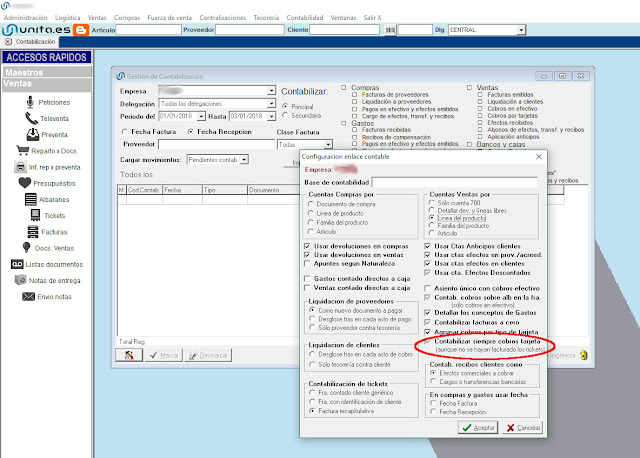Toggle Usar devoluciones en compras checkbox
The height and width of the screenshot is (458, 640).
click(308, 245)
